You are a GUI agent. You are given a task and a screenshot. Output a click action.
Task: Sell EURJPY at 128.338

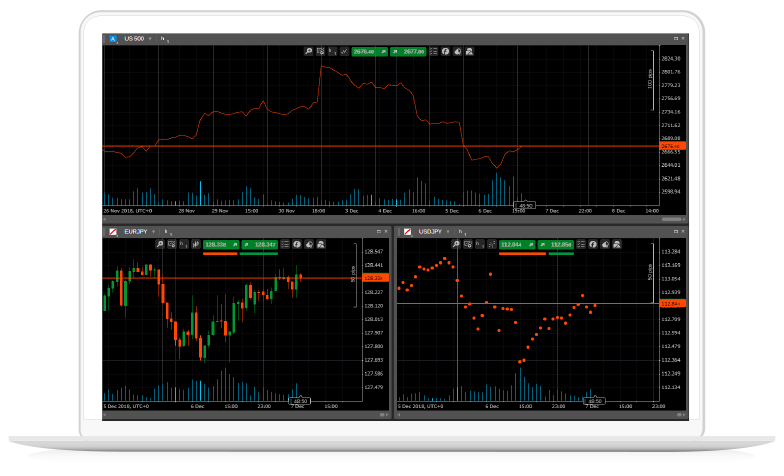221,244
